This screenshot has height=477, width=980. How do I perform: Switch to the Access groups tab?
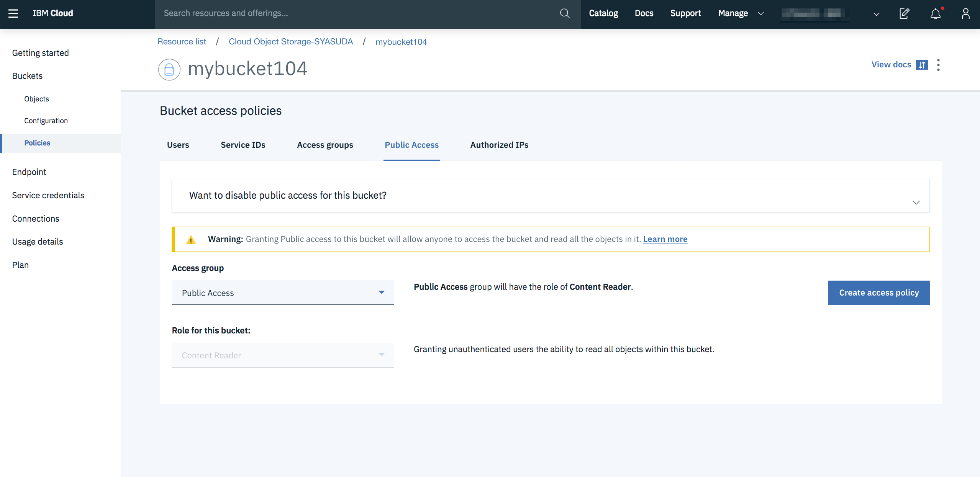pos(325,145)
